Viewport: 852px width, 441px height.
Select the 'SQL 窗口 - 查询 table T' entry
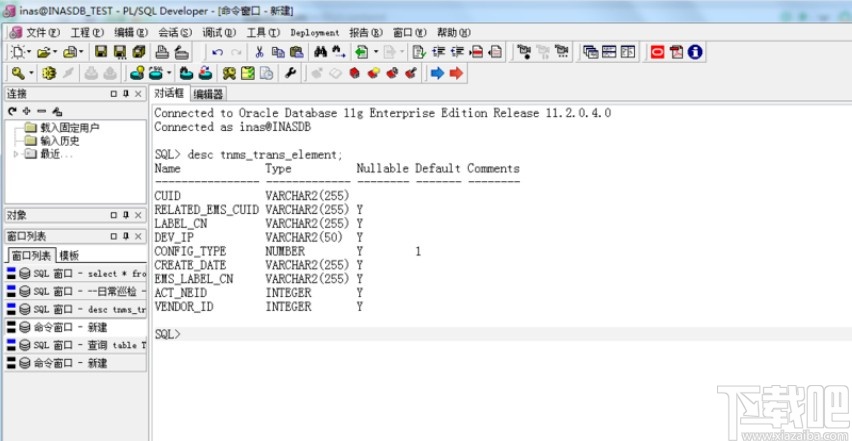(76, 345)
